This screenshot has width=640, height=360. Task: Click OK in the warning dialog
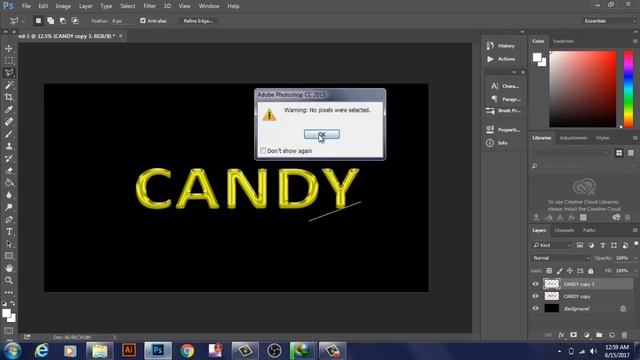point(322,134)
